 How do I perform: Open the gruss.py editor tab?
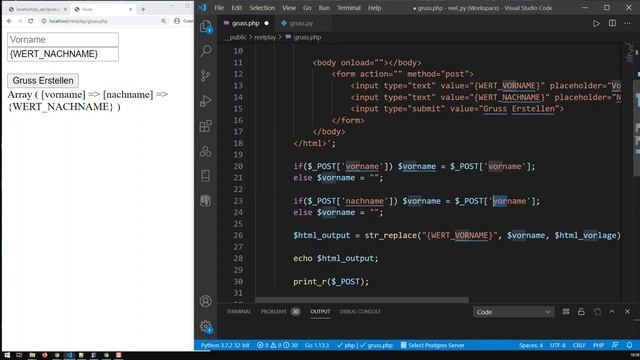(x=301, y=23)
